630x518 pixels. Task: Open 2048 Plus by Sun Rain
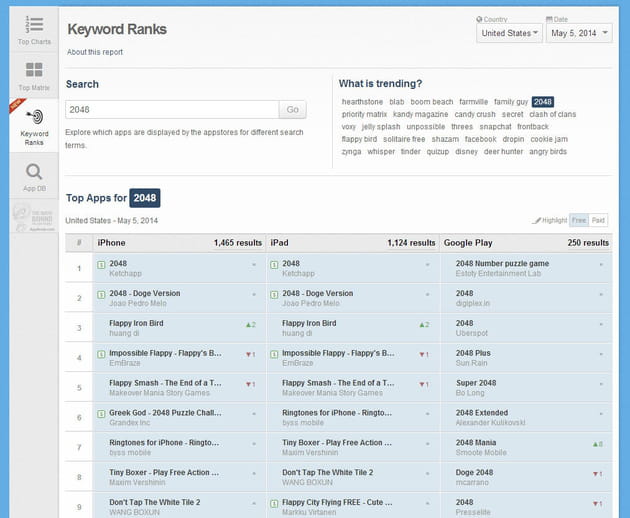click(473, 353)
